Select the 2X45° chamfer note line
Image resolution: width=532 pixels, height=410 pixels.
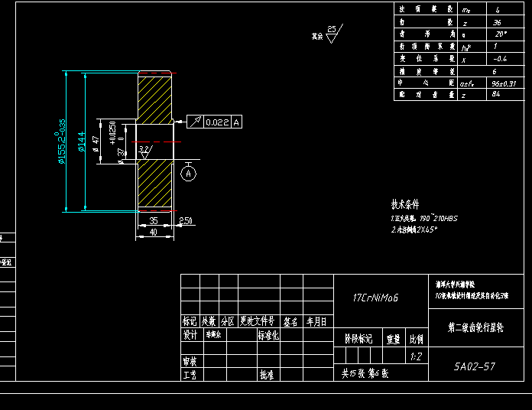tap(414, 229)
